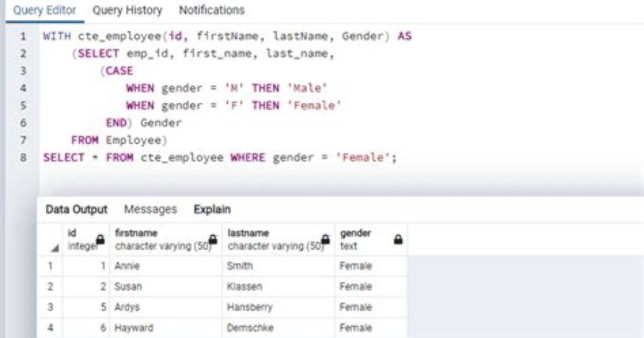Click id value 5 in Ardys's row
Viewport: 644px width, 338px height.
[x=86, y=307]
